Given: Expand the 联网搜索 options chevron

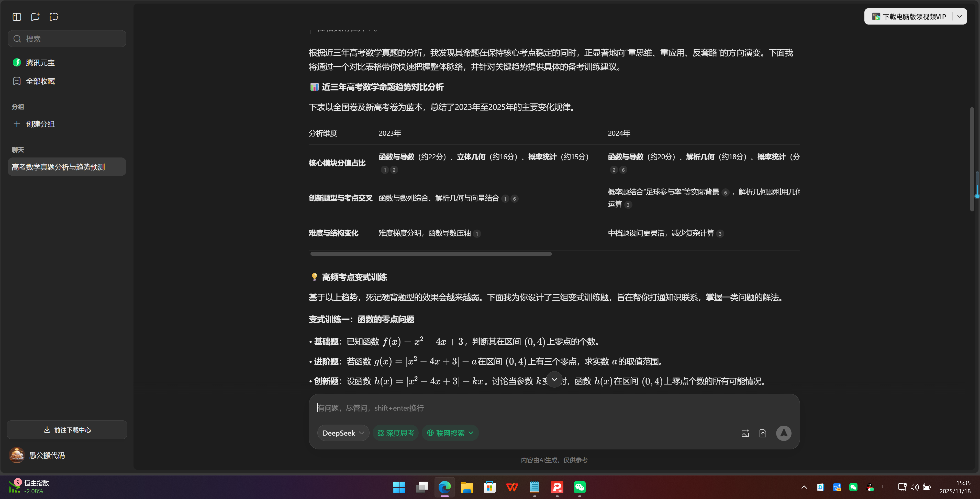Looking at the screenshot, I should click(472, 433).
